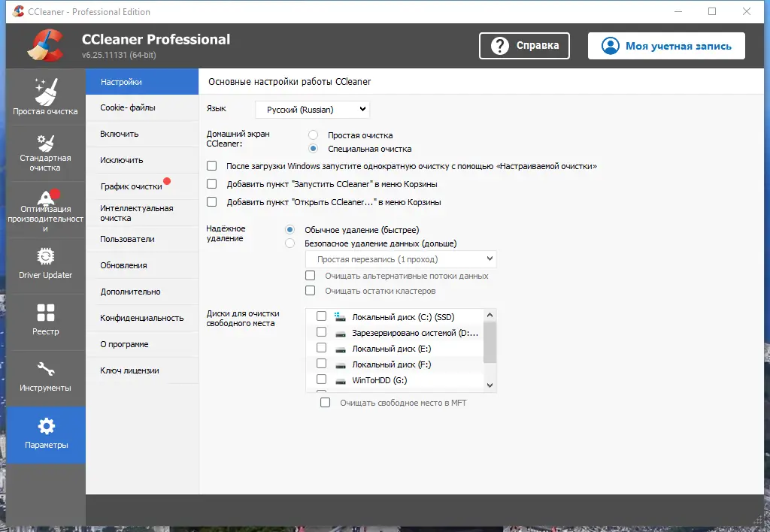The height and width of the screenshot is (532, 770).
Task: Open the График очистки section
Action: click(x=142, y=186)
